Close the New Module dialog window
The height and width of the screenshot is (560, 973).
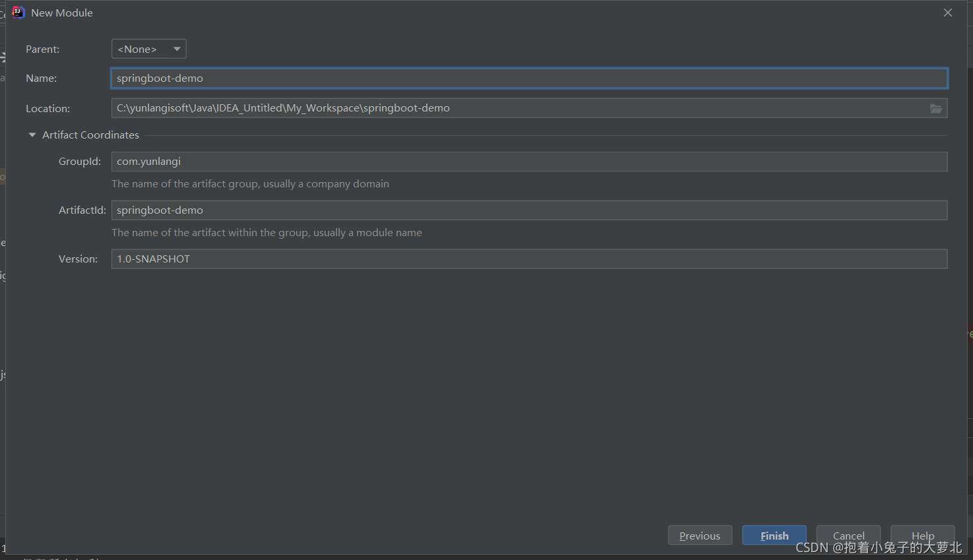click(948, 13)
